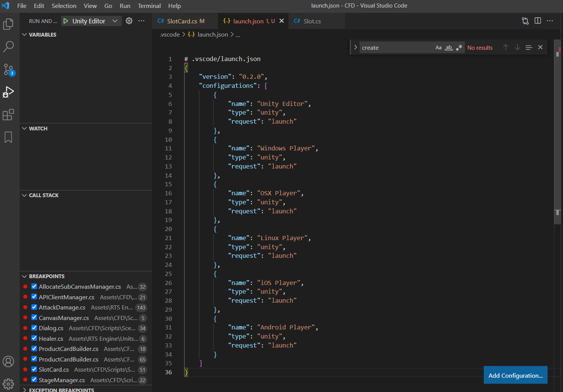Open the Explorer view in activity bar
Image resolution: width=563 pixels, height=392 pixels.
[x=8, y=24]
